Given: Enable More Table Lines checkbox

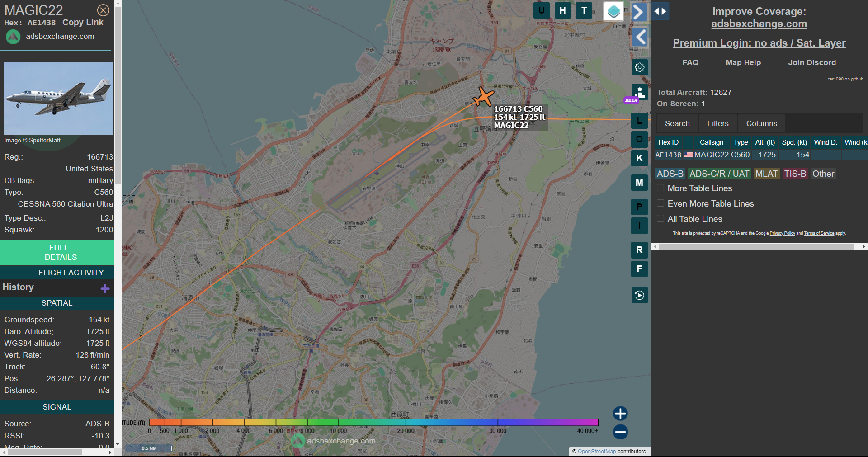Looking at the screenshot, I should 660,188.
